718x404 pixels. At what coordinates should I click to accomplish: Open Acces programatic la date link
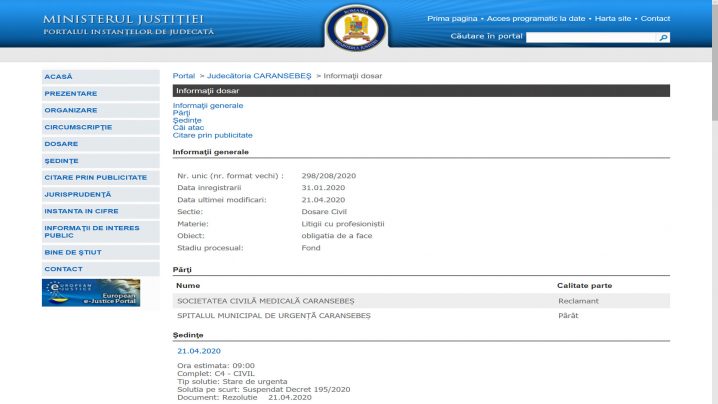(536, 19)
